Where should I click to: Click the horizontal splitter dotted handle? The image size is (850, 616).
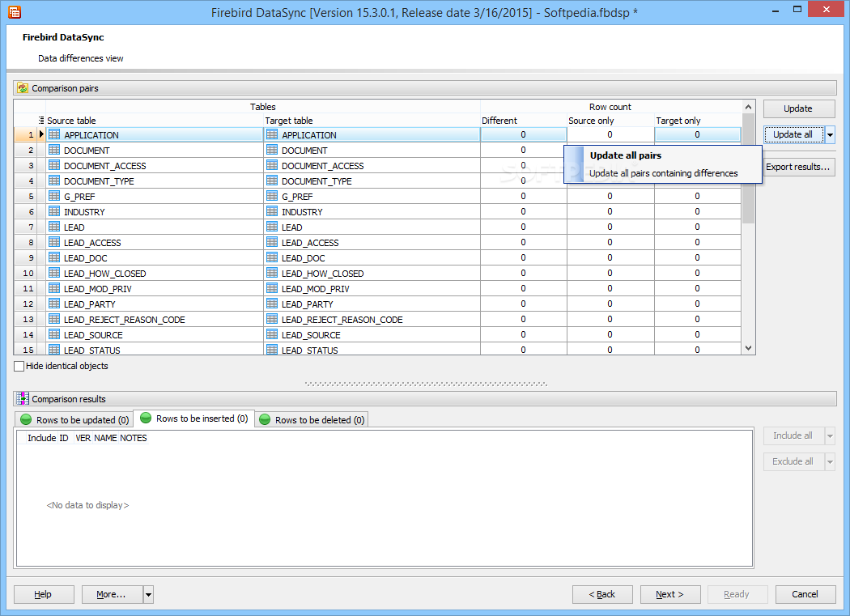pyautogui.click(x=426, y=384)
